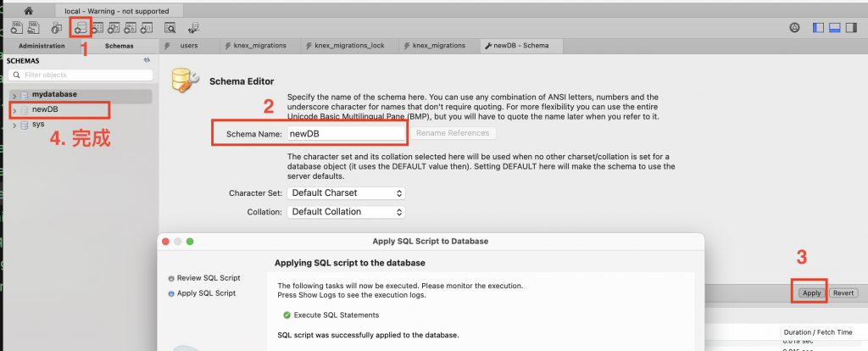Switch to the Administration tab
This screenshot has width=868, height=351.
click(42, 46)
